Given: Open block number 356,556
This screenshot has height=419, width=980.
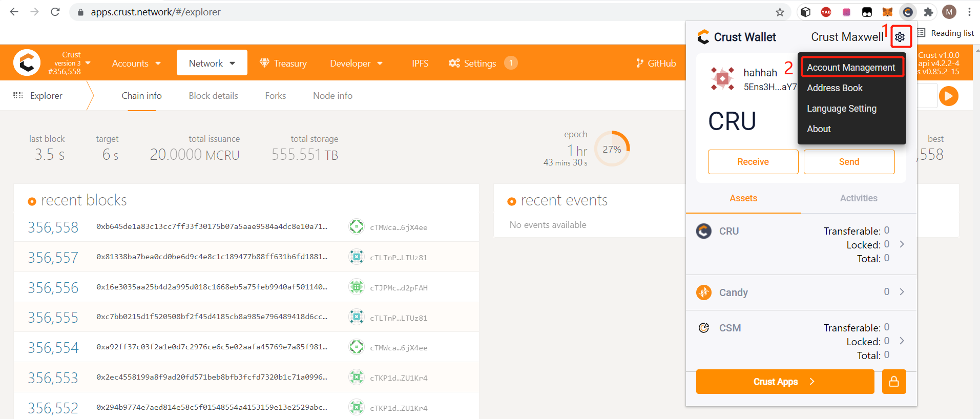Looking at the screenshot, I should 53,287.
